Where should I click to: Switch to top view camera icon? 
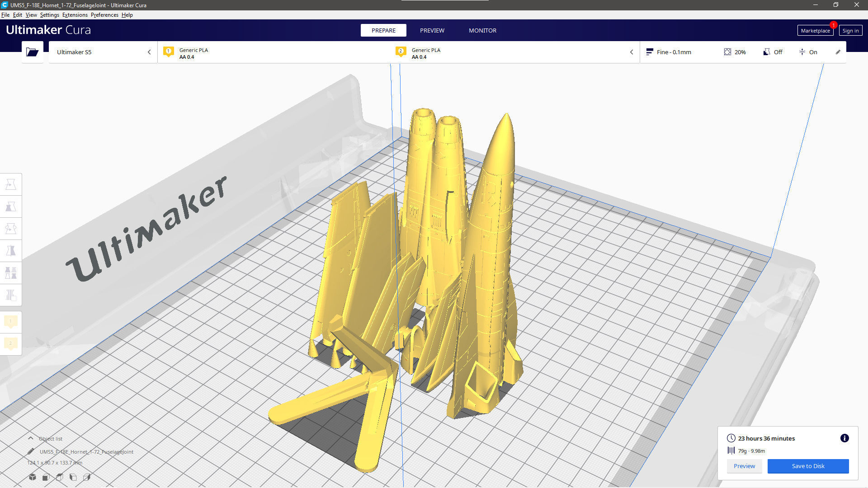(60, 477)
